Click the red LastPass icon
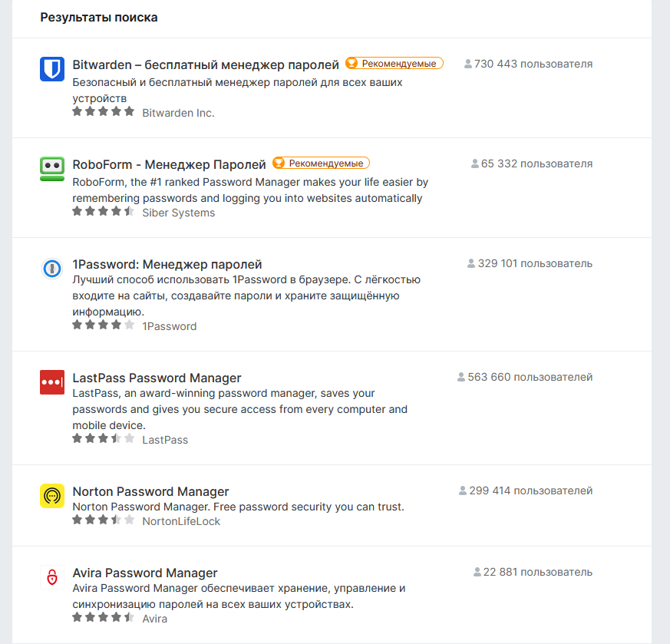The width and height of the screenshot is (670, 644). pyautogui.click(x=52, y=382)
